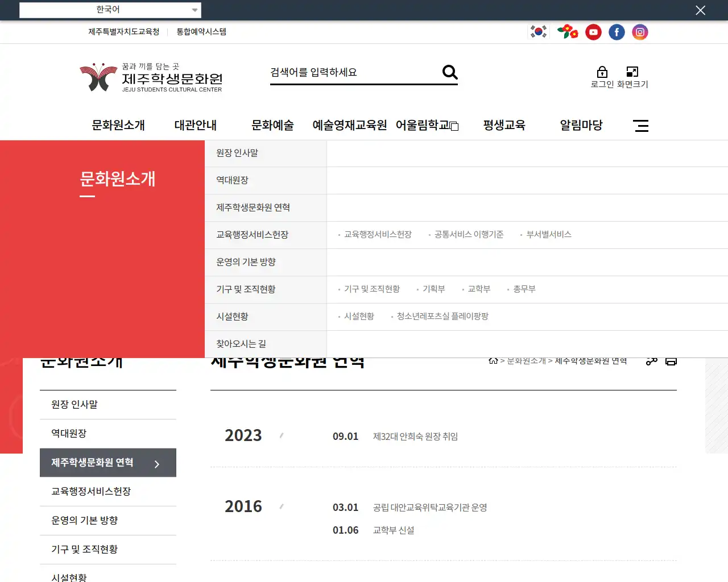This screenshot has height=582, width=728.
Task: Open 제주특별자치도교육청 link
Action: click(x=124, y=32)
